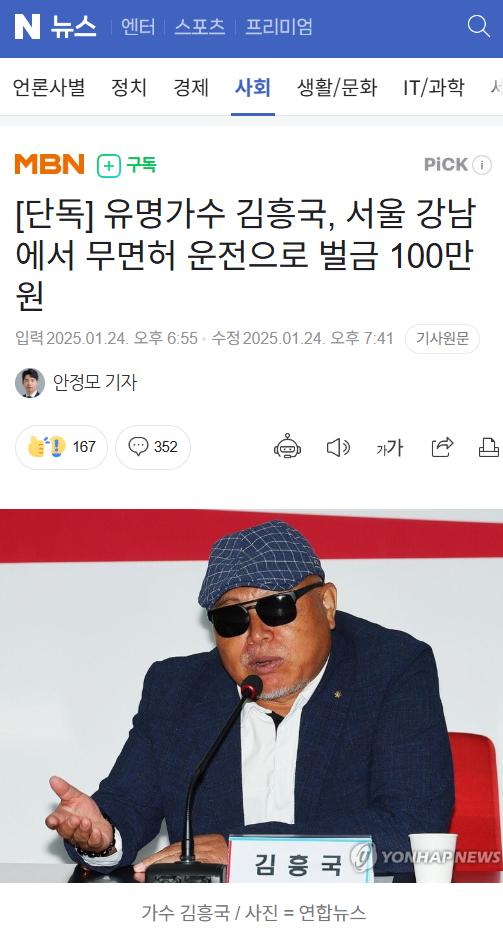This screenshot has width=503, height=942.
Task: Open the 스포츠 link in header
Action: click(x=200, y=27)
